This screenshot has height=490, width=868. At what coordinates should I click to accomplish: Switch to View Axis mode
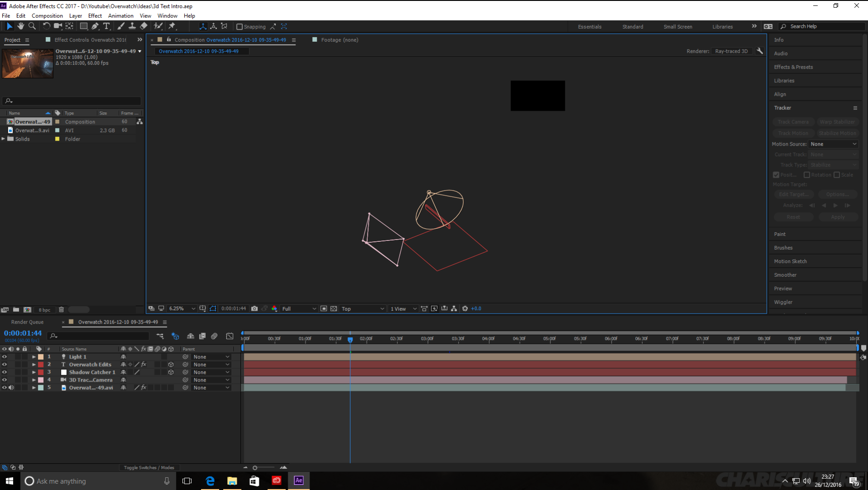point(225,26)
